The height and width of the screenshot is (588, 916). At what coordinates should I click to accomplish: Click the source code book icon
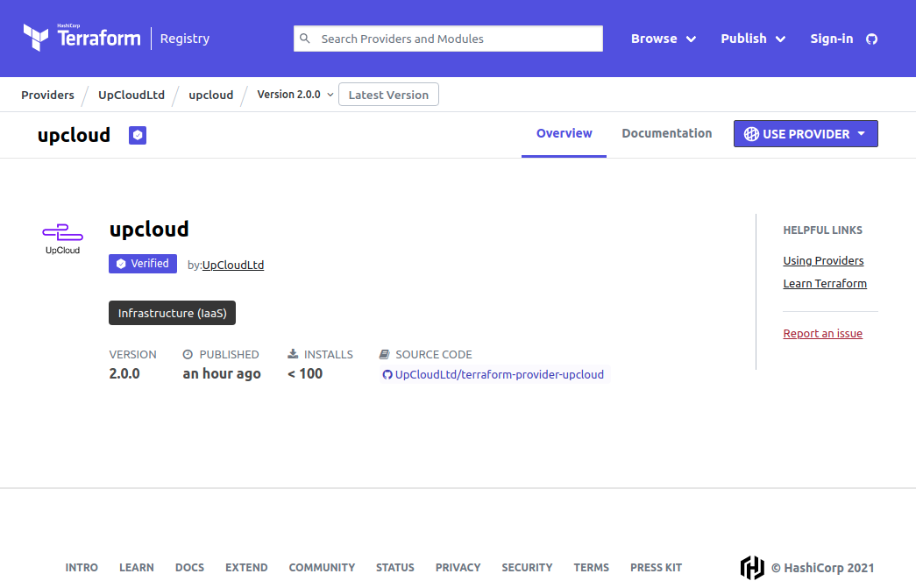click(385, 354)
